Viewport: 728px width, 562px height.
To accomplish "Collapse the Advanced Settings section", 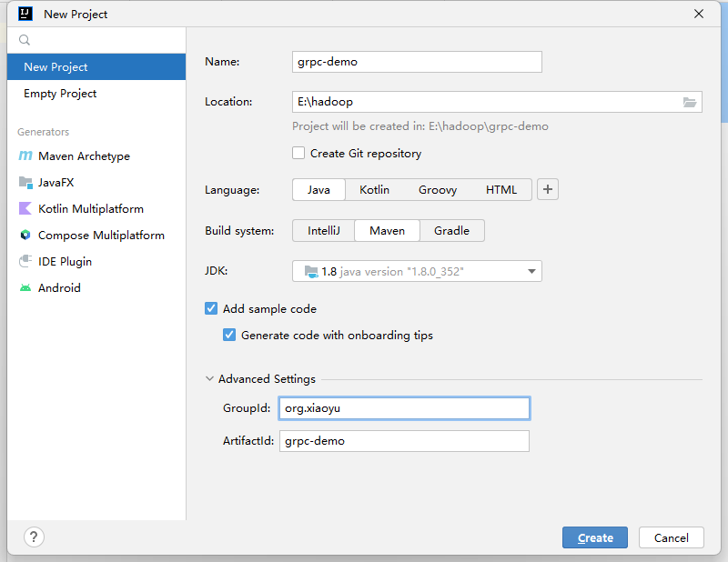I will 210,379.
